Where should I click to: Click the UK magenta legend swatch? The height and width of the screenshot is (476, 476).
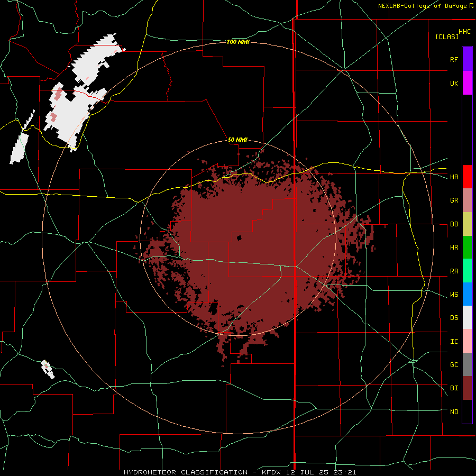[x=467, y=83]
